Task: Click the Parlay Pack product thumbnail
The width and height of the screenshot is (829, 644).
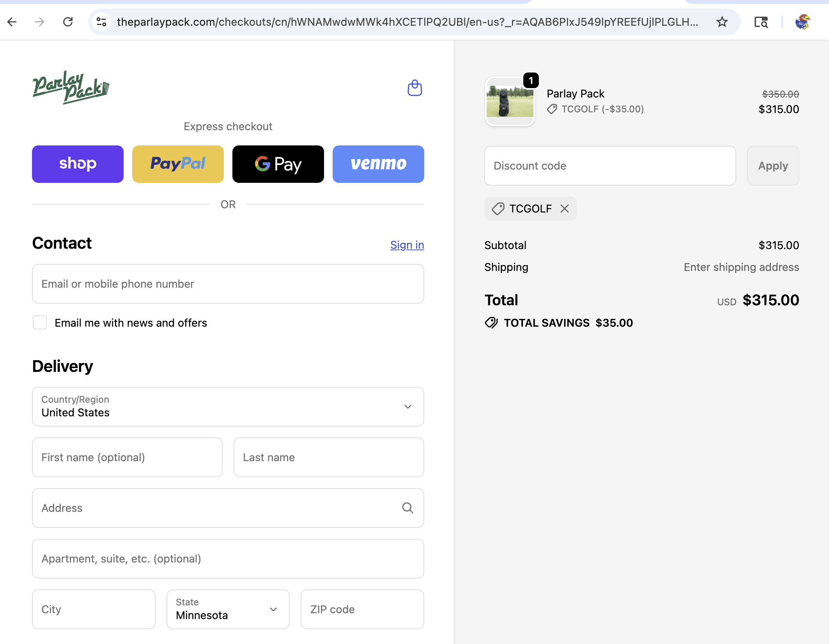Action: coord(510,102)
